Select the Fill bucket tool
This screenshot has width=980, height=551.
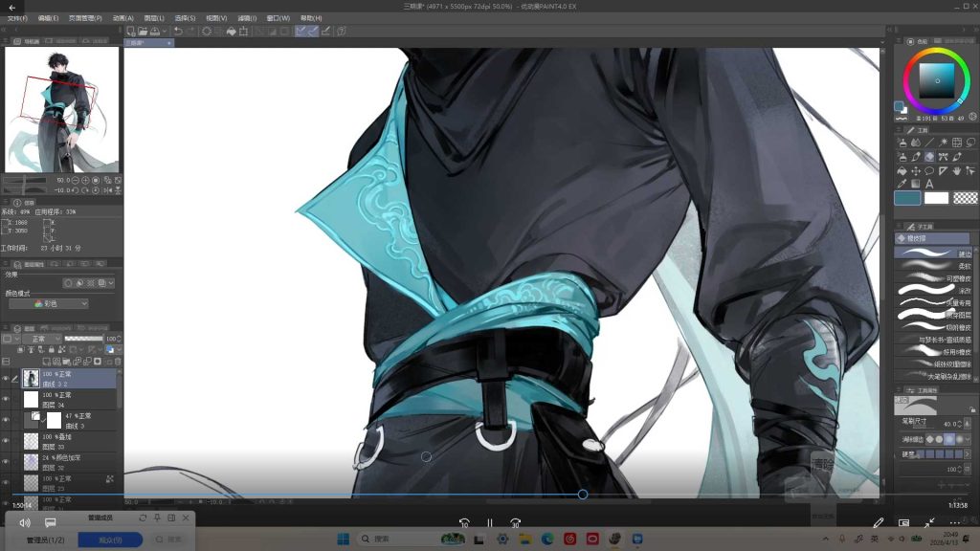(902, 170)
